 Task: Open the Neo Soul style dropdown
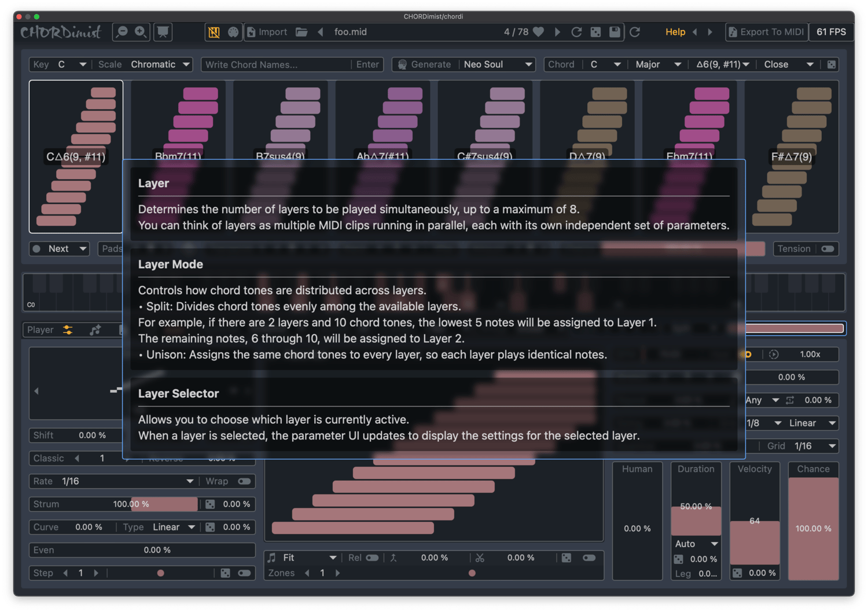[x=498, y=64]
